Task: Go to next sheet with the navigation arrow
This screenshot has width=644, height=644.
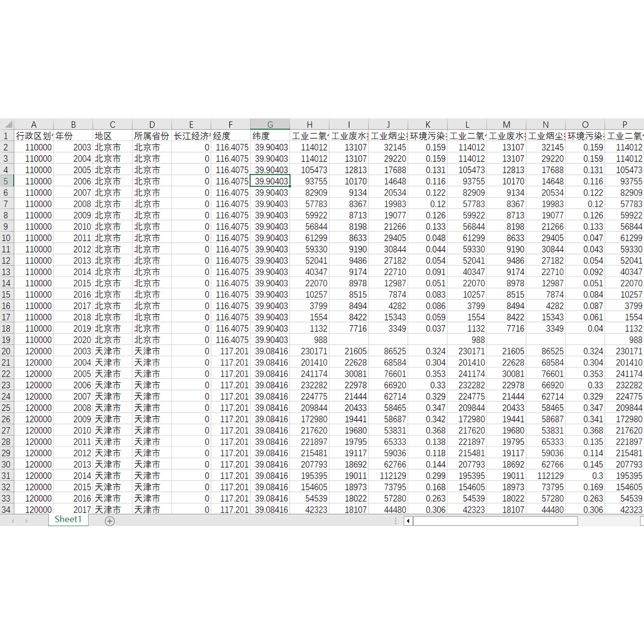Action: click(x=27, y=521)
